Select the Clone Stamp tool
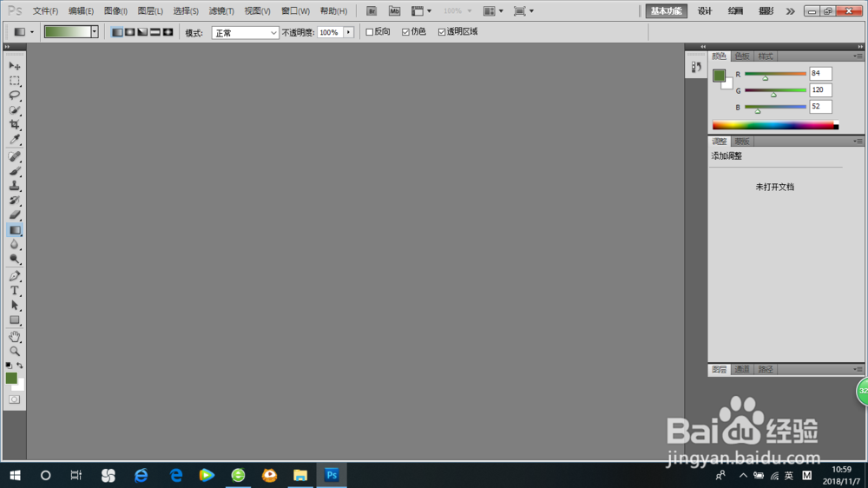868x488 pixels. click(15, 186)
